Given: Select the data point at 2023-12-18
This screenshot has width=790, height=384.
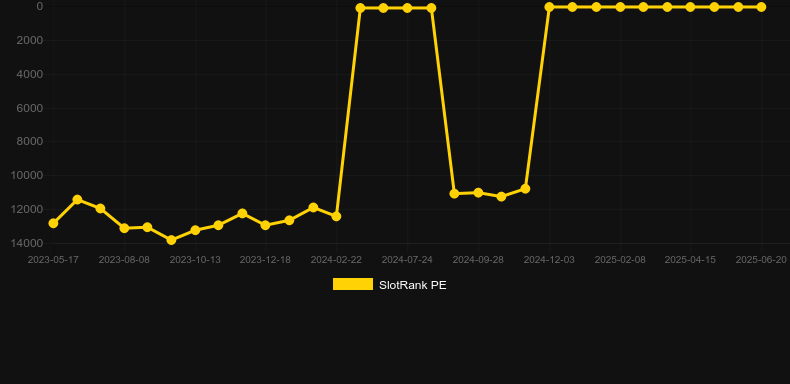Looking at the screenshot, I should 266,225.
